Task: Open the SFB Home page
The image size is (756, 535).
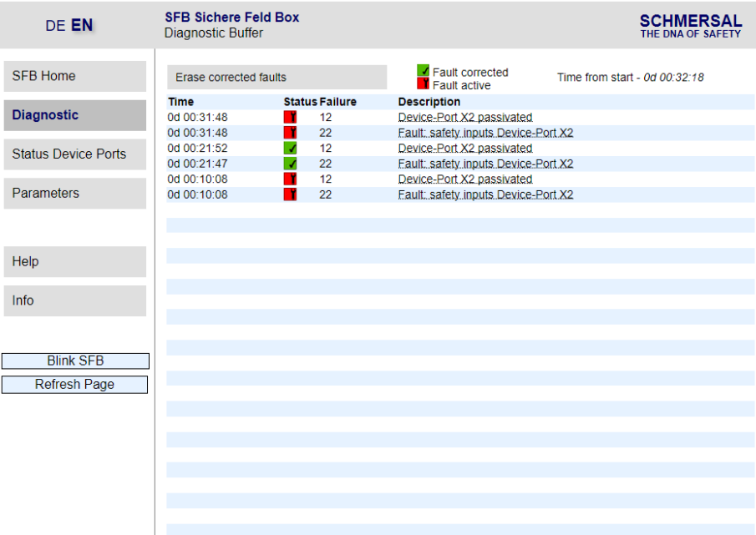Action: pyautogui.click(x=74, y=76)
